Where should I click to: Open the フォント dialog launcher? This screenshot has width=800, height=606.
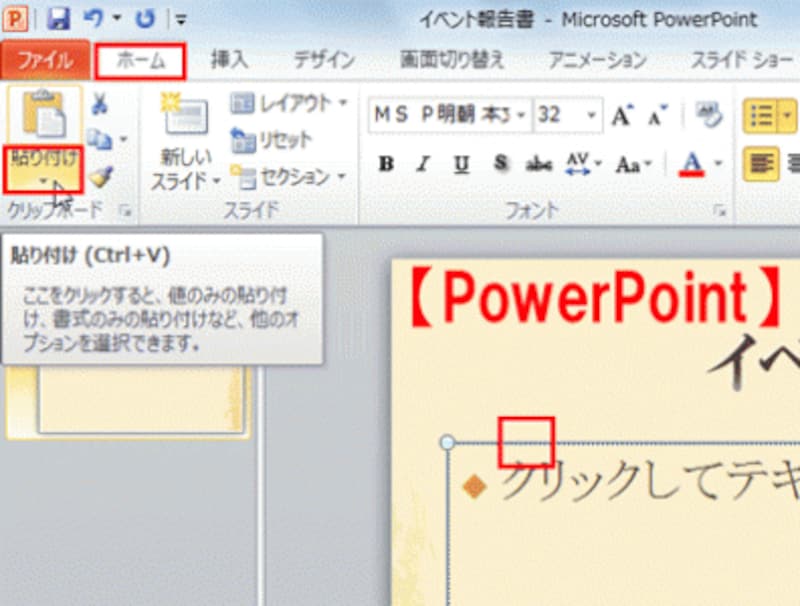[720, 211]
